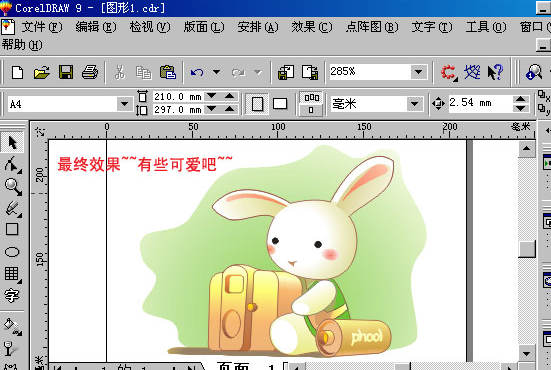Increase nudge offset 2.54 mm
This screenshot has height=370, width=551.
[520, 99]
